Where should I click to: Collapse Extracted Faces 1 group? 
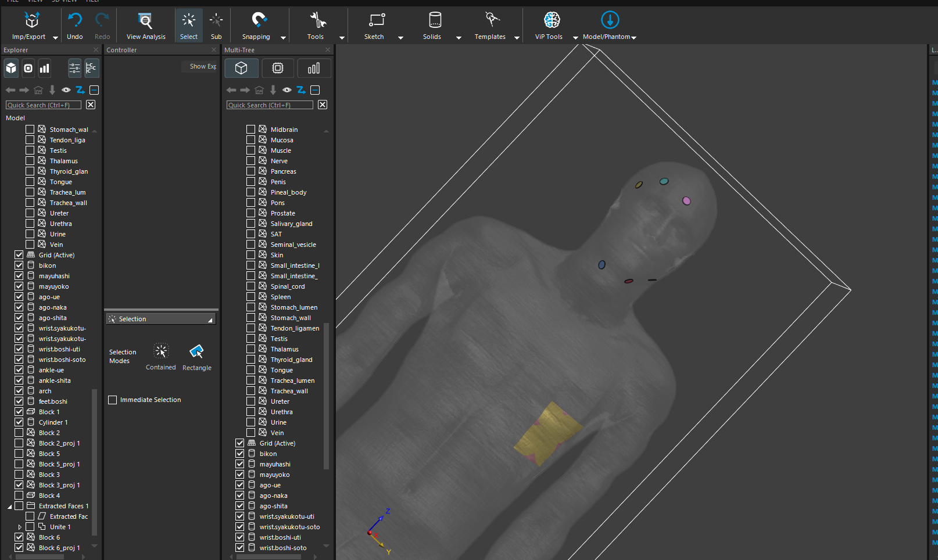click(x=9, y=507)
